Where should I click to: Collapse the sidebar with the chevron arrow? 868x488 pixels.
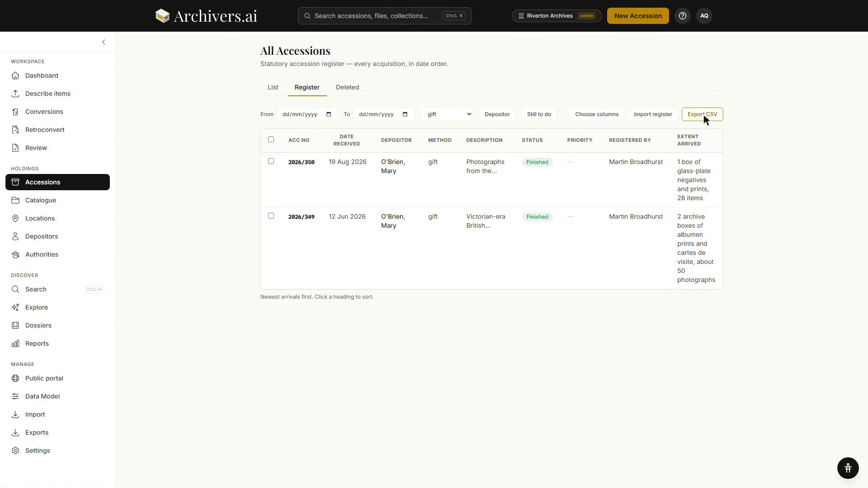[104, 42]
